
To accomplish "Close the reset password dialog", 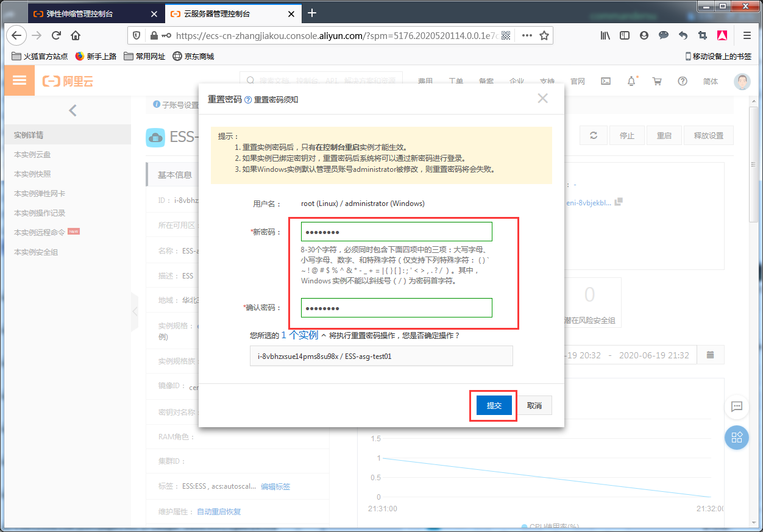I will 542,98.
